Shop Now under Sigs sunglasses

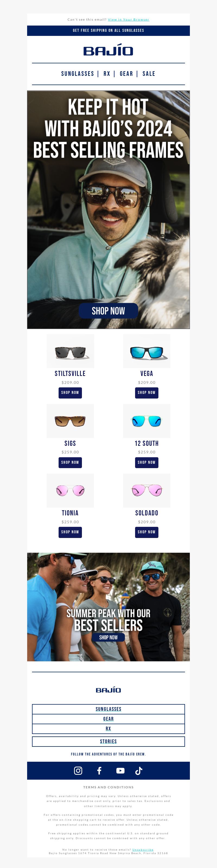[x=70, y=462]
